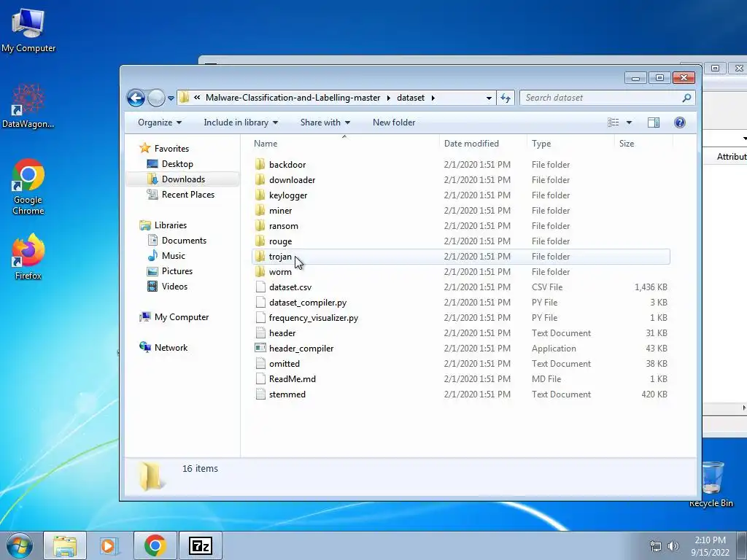Change the view with the view icon
This screenshot has width=747, height=560.
click(614, 122)
